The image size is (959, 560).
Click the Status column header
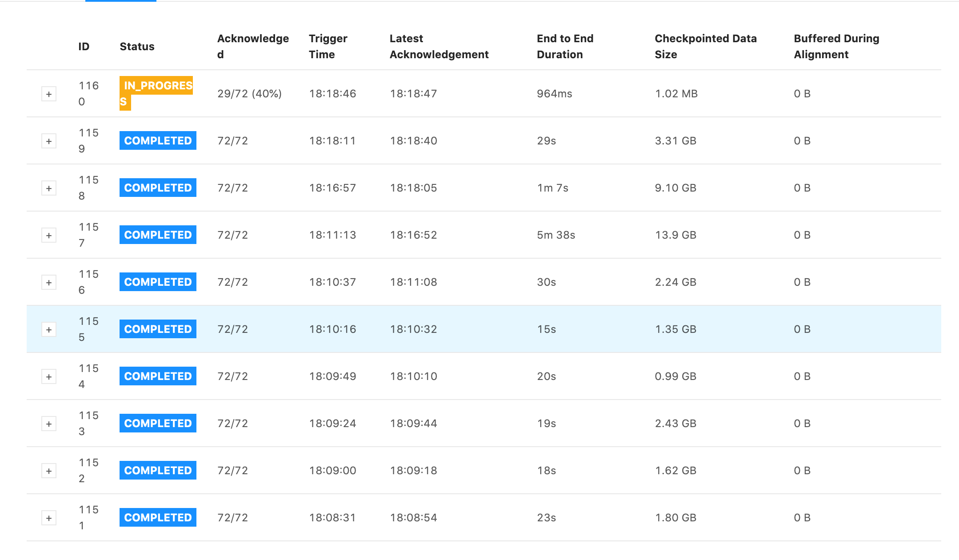pyautogui.click(x=137, y=47)
